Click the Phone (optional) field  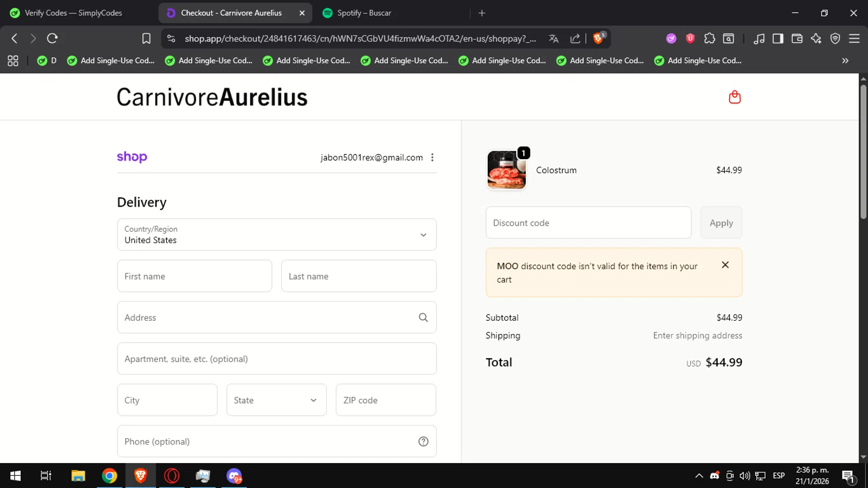tap(277, 441)
